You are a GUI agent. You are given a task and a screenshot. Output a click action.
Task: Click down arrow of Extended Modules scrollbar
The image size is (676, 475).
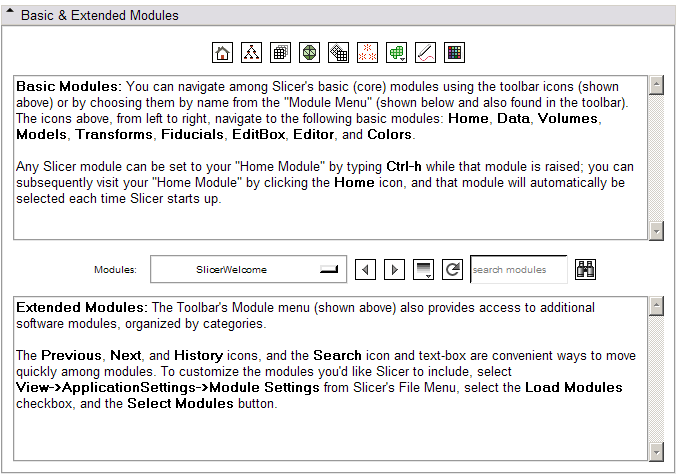[x=656, y=449]
